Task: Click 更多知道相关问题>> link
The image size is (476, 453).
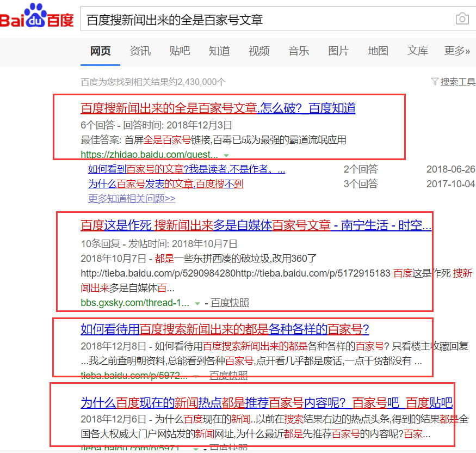Action: click(x=132, y=198)
